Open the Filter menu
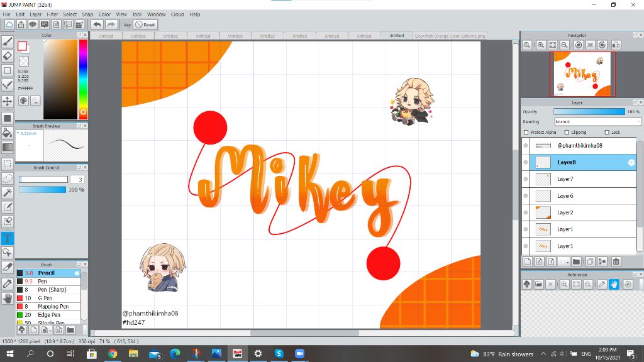The width and height of the screenshot is (644, 362). [52, 14]
